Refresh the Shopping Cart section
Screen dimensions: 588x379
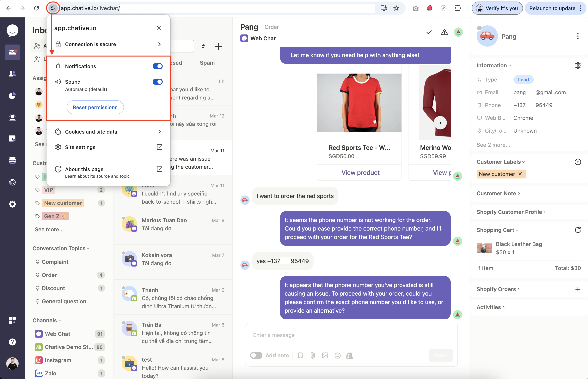(x=578, y=230)
